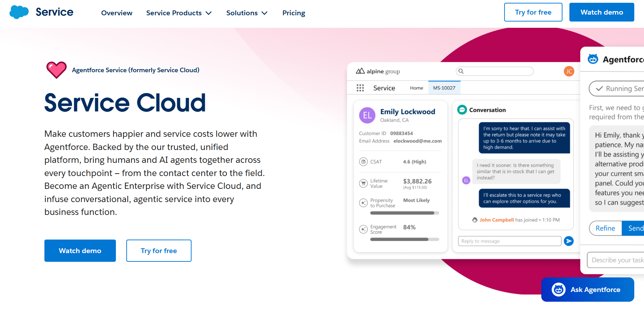Viewport: 644px width, 309px height.
Task: Click the send message arrow icon
Action: coord(569,241)
